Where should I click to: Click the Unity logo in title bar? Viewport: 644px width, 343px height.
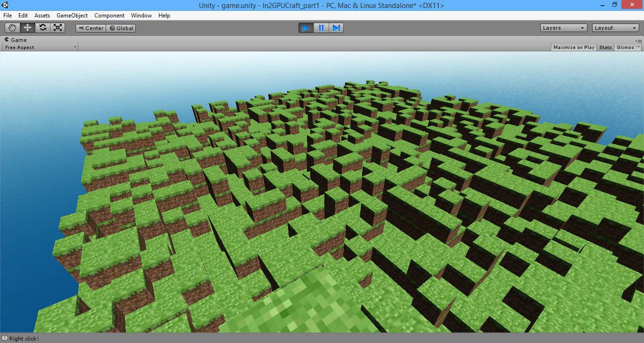pos(6,5)
